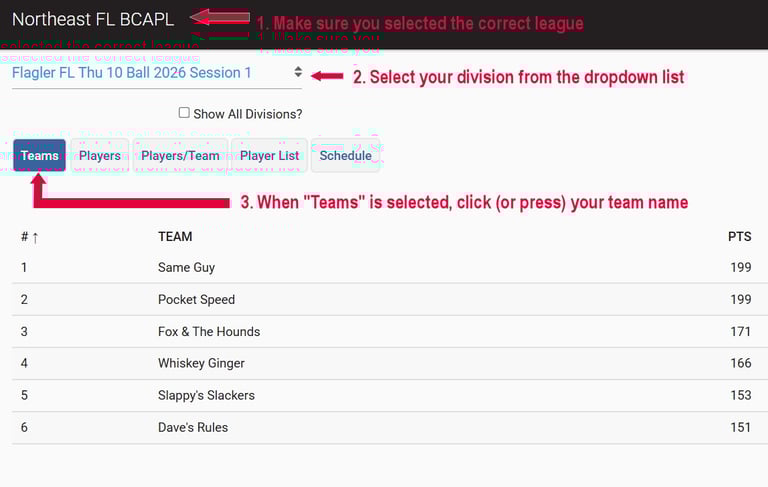Switch to the Teams tab
768x487 pixels.
point(40,156)
